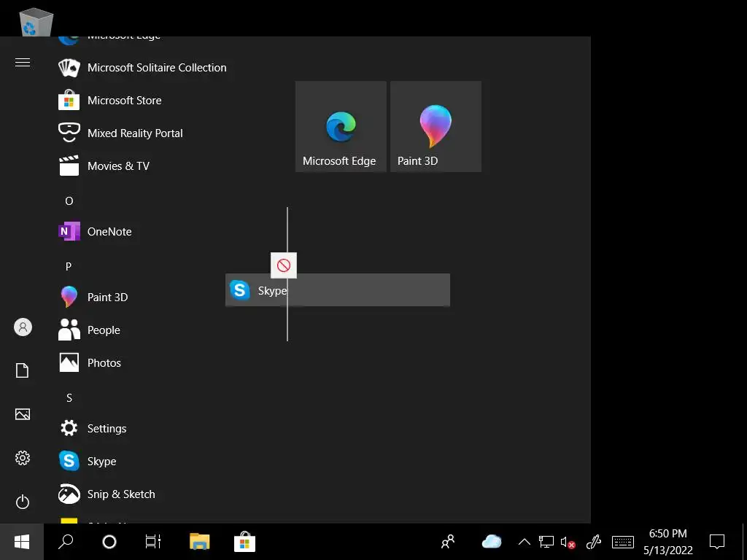Expand the Start menu hamburger button

point(23,63)
